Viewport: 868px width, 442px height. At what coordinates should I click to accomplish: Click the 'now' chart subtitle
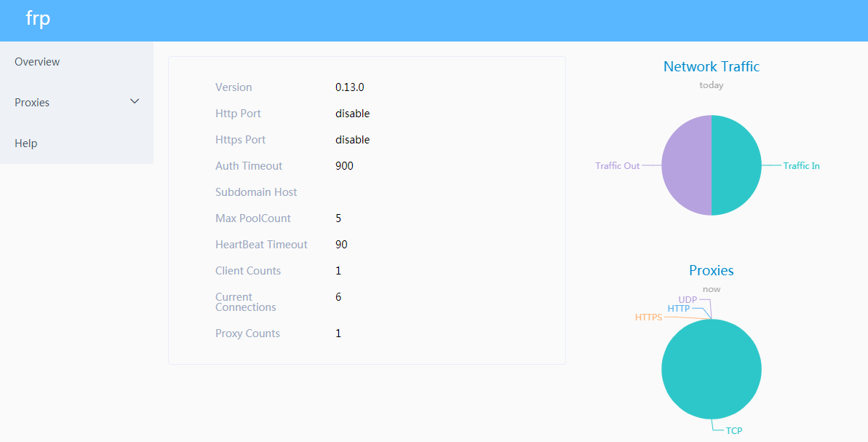712,289
